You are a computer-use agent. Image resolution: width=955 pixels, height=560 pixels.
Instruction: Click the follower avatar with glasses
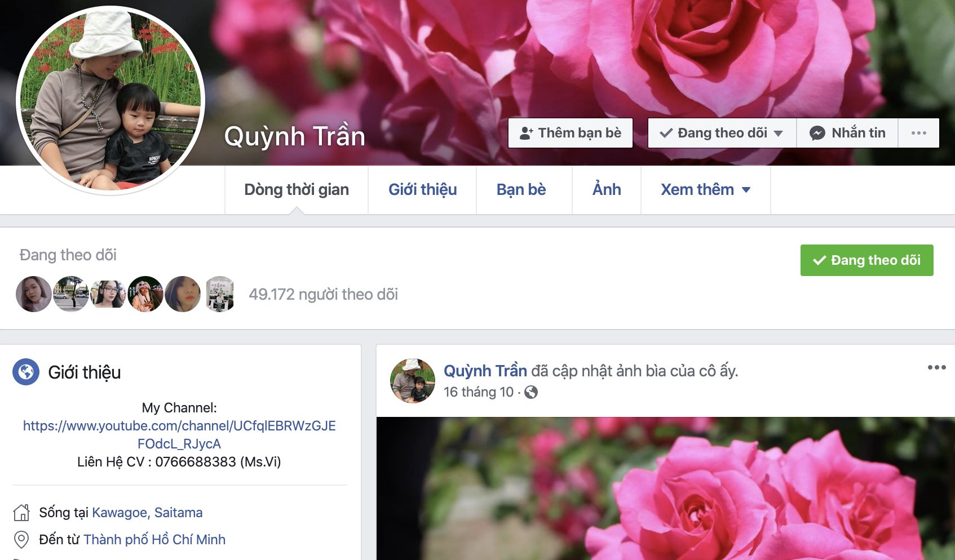[x=108, y=294]
